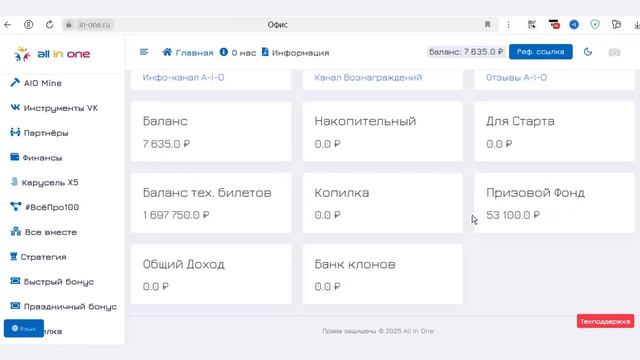Viewport: 640px width, 360px height.
Task: Open Праздничный бонус menu item text
Action: 70,307
